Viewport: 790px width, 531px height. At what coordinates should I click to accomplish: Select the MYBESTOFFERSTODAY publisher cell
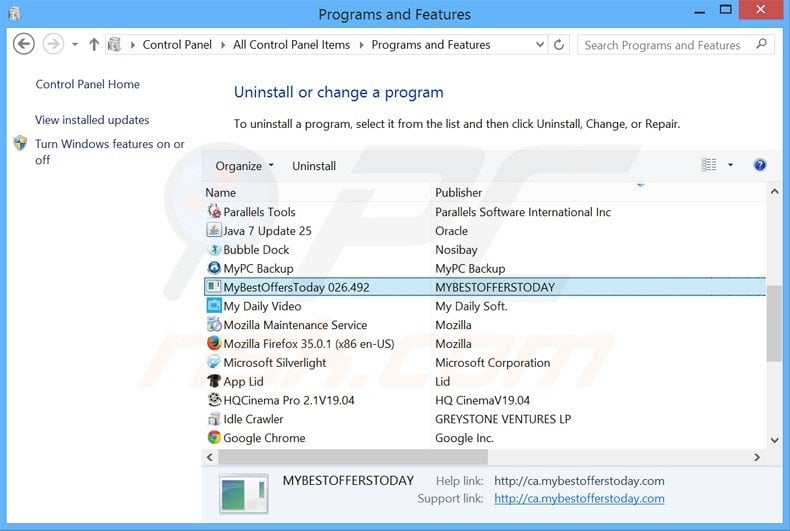click(495, 287)
